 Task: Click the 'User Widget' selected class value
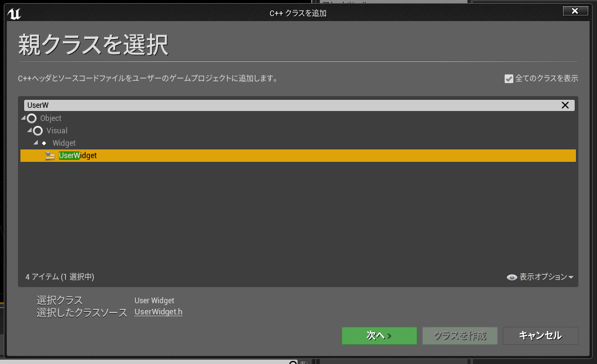(x=154, y=300)
